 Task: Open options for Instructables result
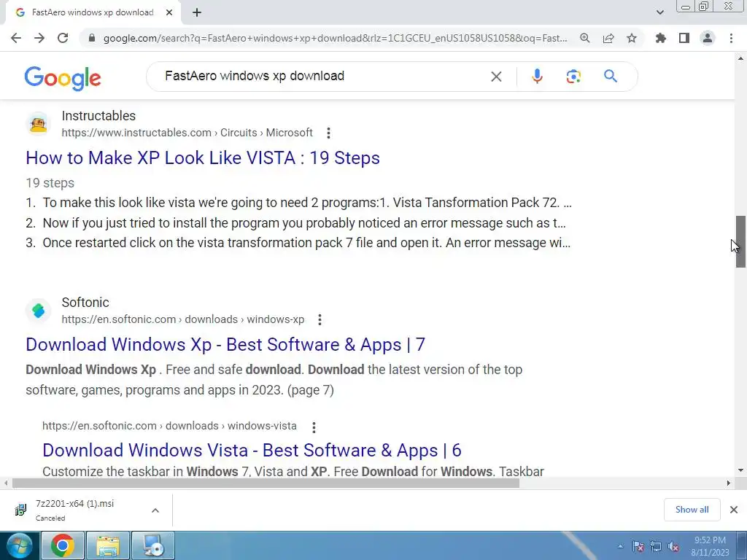tap(328, 133)
